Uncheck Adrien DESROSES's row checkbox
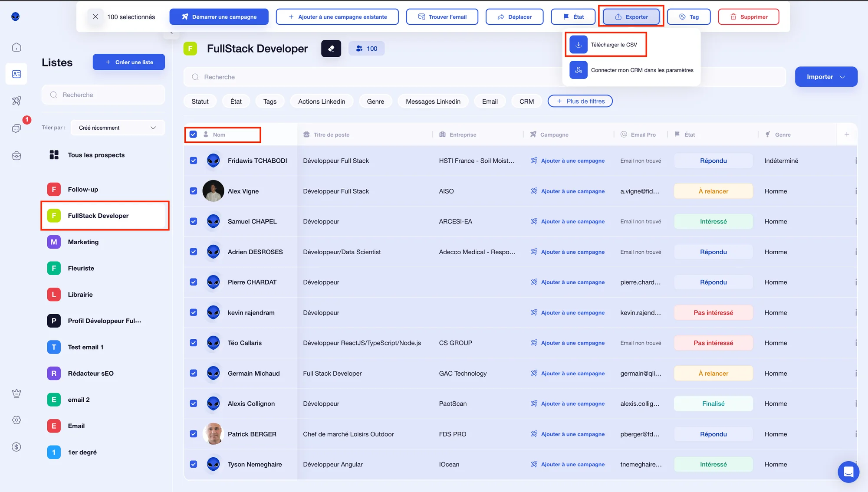 pos(194,252)
